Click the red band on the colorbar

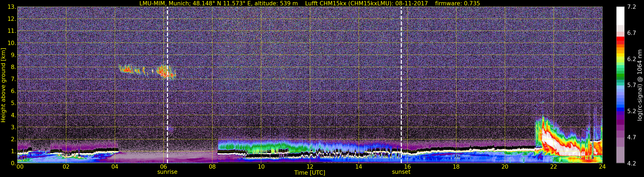620,40
